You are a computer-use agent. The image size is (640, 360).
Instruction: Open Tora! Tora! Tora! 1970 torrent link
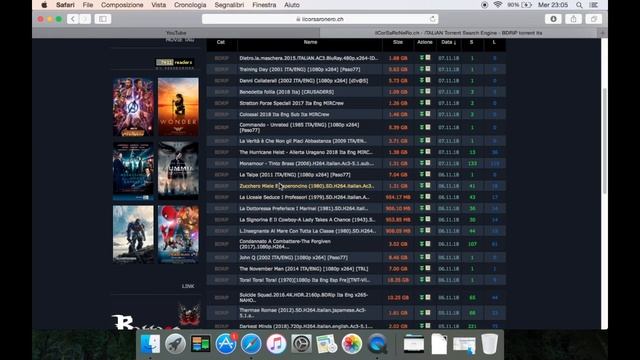pyautogui.click(x=304, y=280)
